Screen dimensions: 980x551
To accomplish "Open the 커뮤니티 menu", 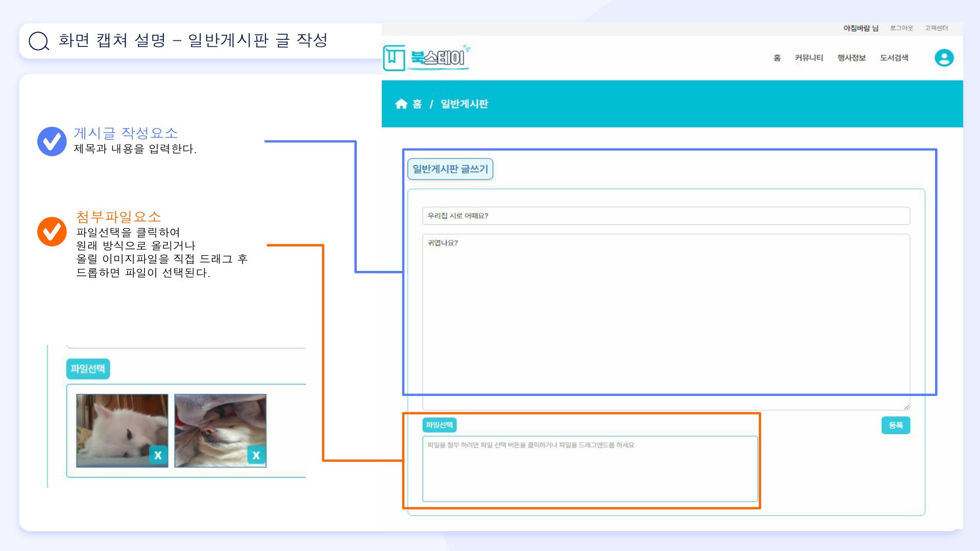I will click(x=808, y=58).
